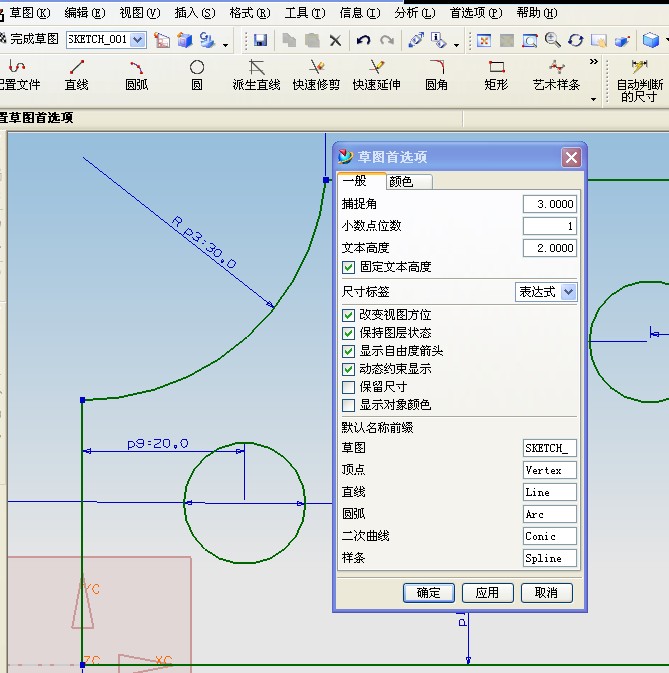669x673 pixels.
Task: Click the shaded cube rendering style icon
Action: pos(651,40)
